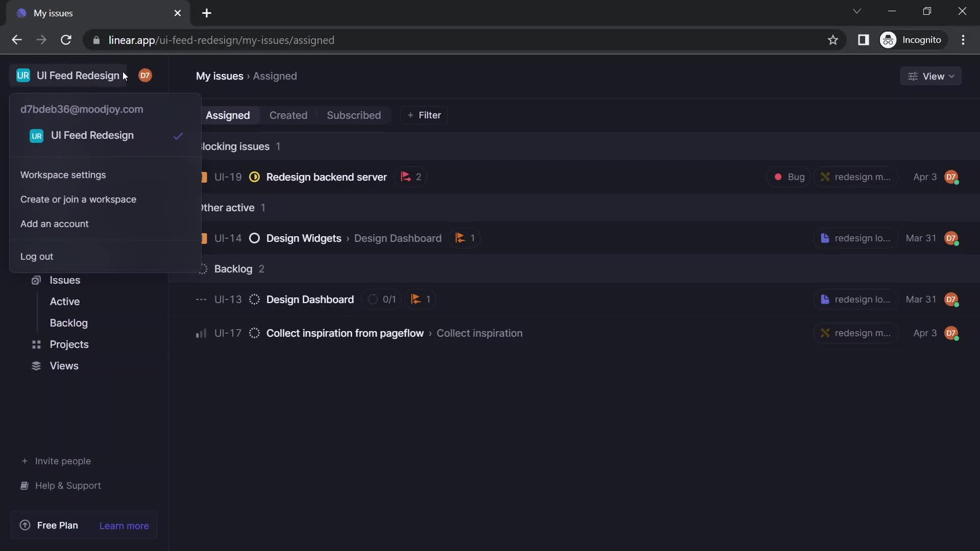The height and width of the screenshot is (551, 980).
Task: Open the View options dropdown
Action: 930,76
